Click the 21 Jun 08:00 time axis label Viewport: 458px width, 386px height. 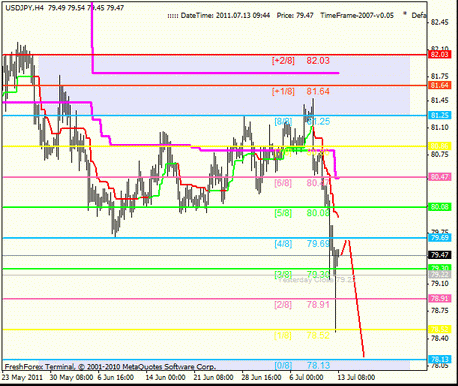(213, 377)
